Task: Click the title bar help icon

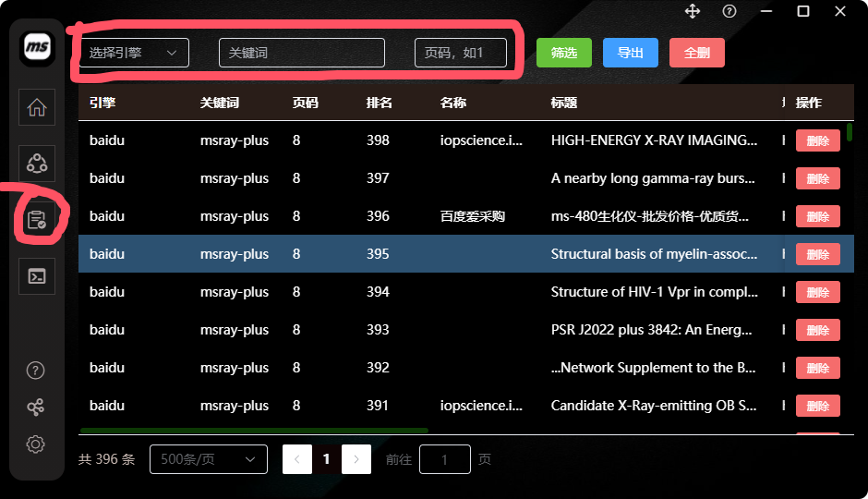Action: tap(729, 11)
